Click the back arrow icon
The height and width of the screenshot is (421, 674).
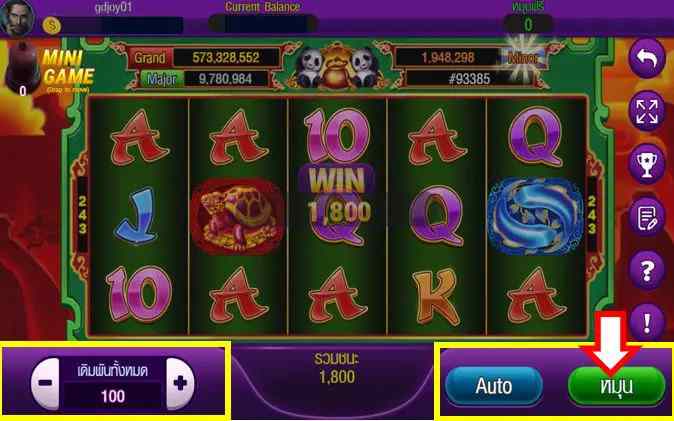[646, 59]
